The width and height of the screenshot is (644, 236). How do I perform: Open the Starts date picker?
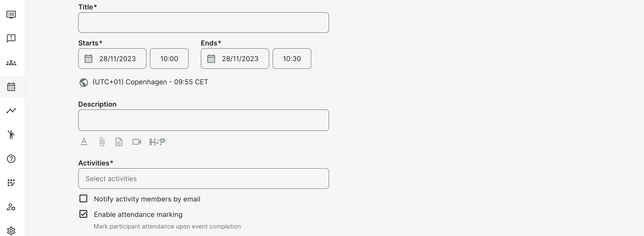pyautogui.click(x=112, y=59)
